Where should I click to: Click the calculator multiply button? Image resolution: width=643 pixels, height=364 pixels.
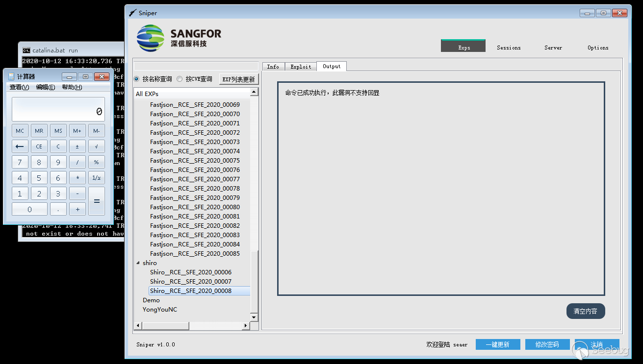pyautogui.click(x=77, y=178)
